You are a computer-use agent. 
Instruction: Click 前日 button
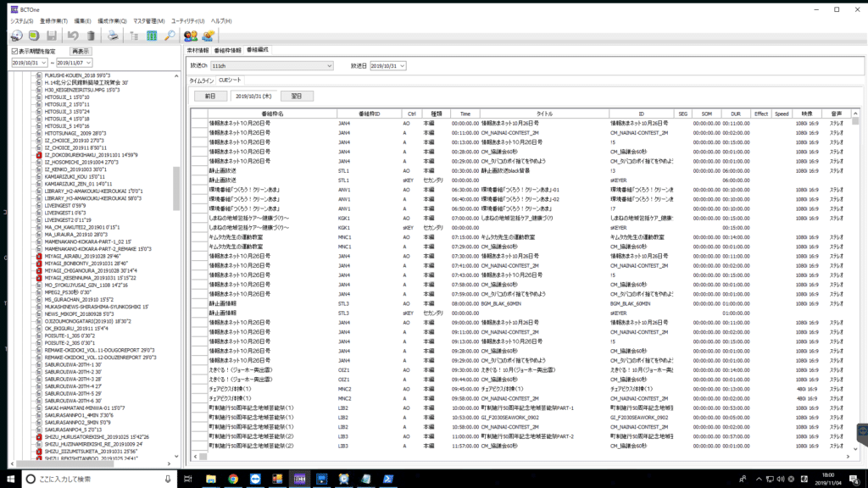tap(210, 97)
